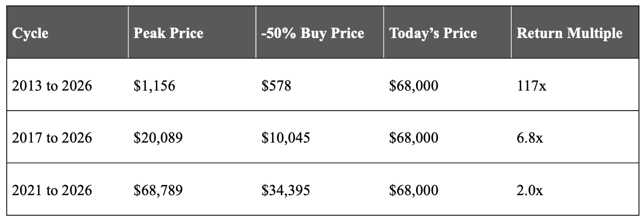Select the 2021 to 2026 cycle cell
Viewport: 644px width, 222px height.
pos(68,189)
